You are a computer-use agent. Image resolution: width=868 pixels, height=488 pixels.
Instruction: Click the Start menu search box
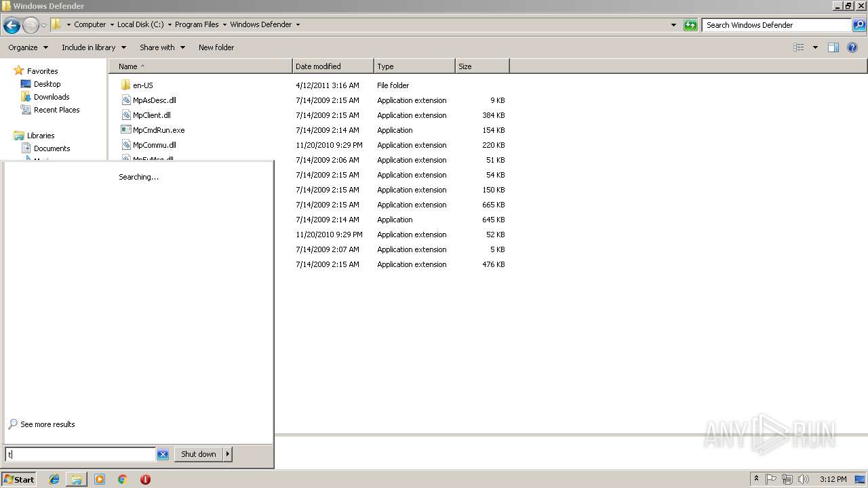(80, 454)
